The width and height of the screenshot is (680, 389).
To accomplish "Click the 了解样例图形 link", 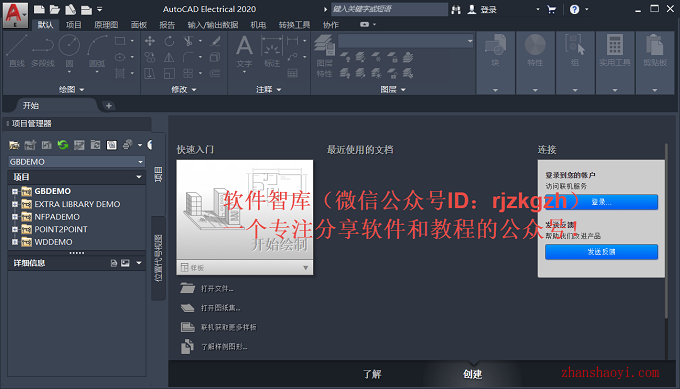I will 224,347.
